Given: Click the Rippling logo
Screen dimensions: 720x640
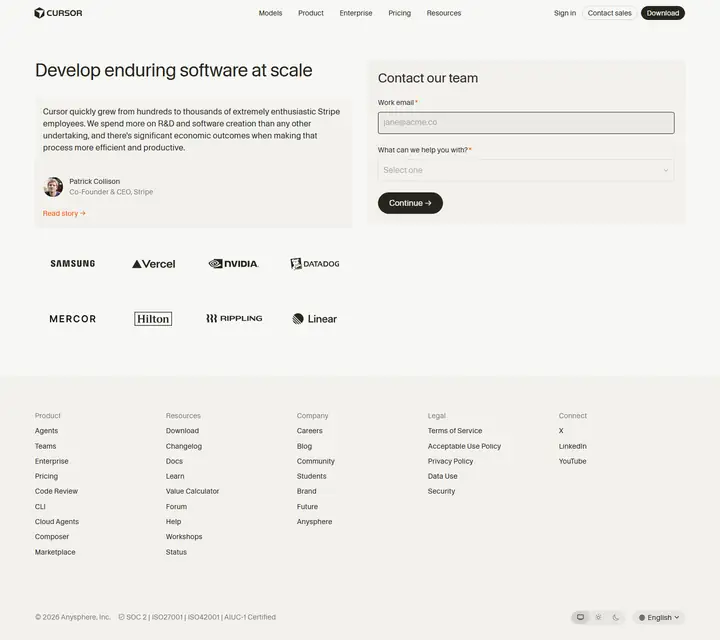Looking at the screenshot, I should click(234, 318).
